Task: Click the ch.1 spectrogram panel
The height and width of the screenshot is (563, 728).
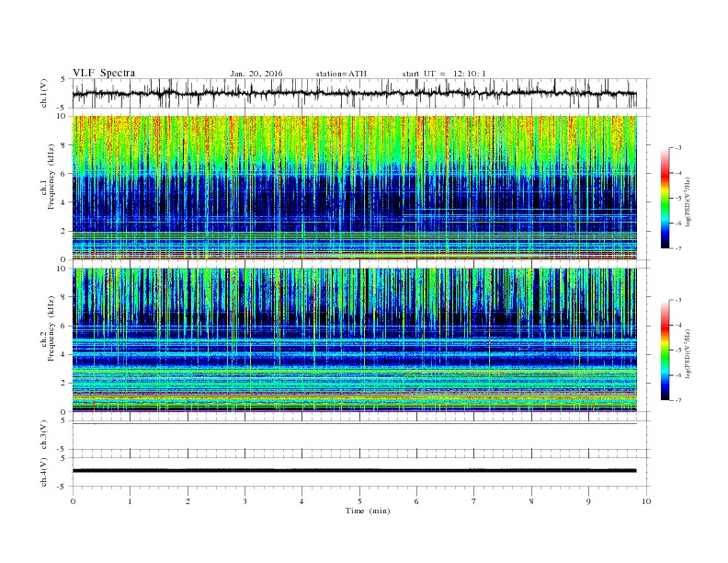Action: coord(354,188)
